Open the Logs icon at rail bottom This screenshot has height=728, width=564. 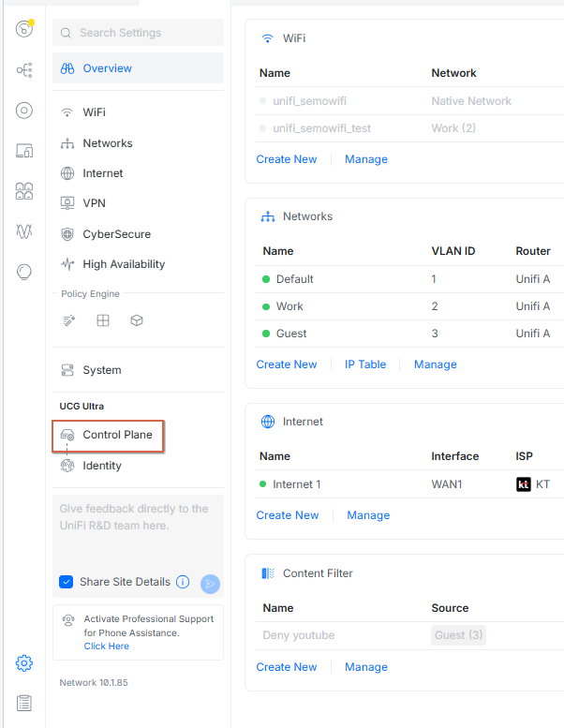tap(24, 703)
